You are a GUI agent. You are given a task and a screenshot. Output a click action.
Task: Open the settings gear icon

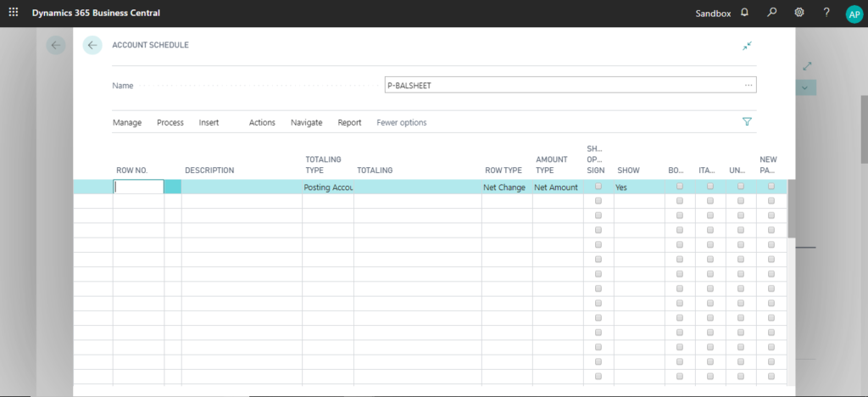coord(799,12)
